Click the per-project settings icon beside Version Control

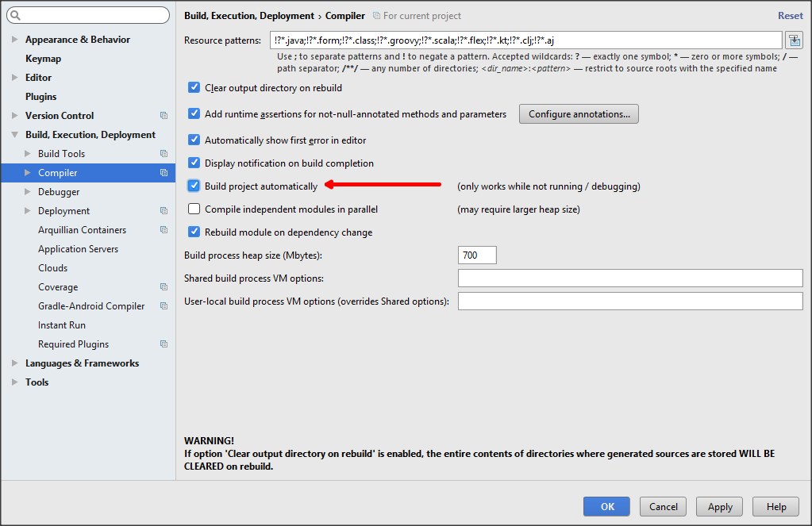pos(164,115)
